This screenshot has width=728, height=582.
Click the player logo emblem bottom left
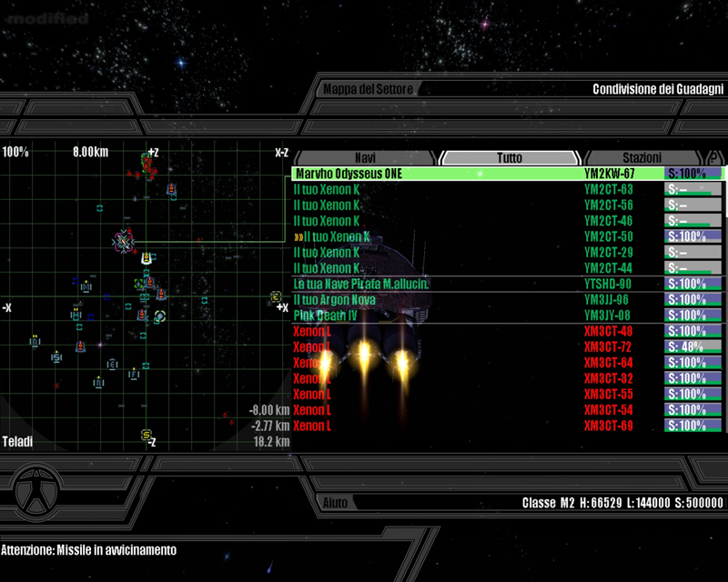pyautogui.click(x=36, y=490)
